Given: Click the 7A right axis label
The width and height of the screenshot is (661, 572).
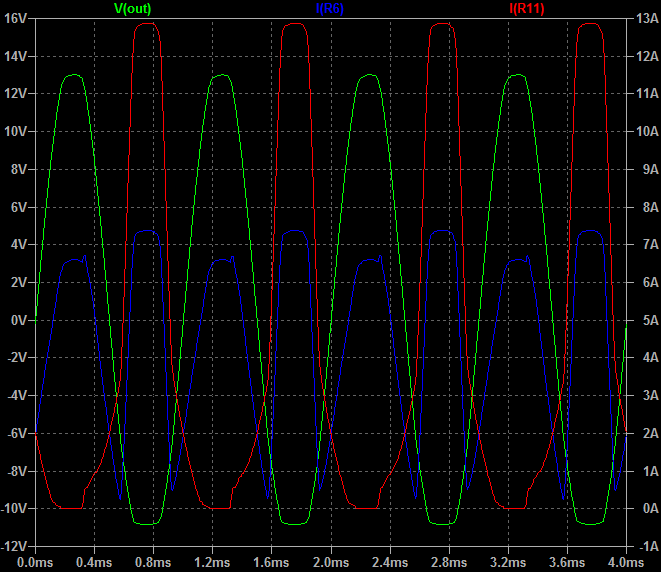Looking at the screenshot, I should (x=650, y=244).
